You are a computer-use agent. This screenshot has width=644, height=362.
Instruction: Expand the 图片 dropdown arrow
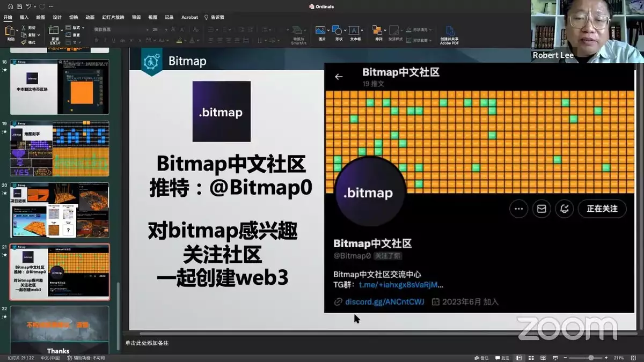pyautogui.click(x=328, y=30)
